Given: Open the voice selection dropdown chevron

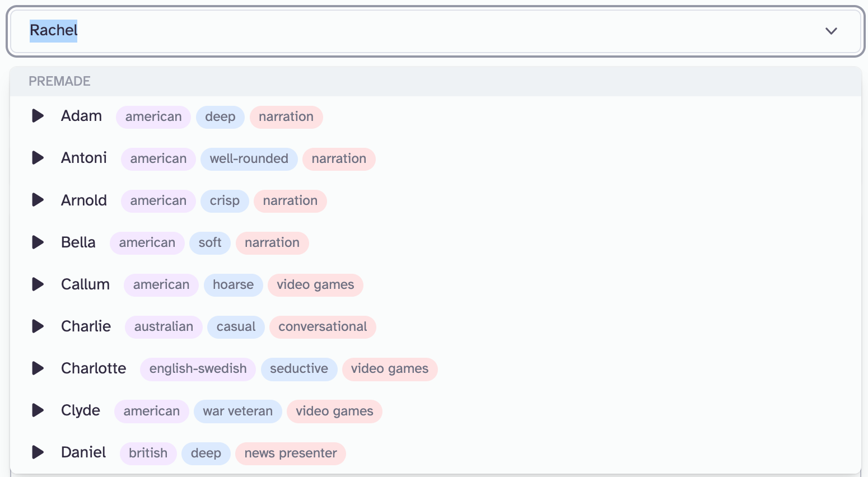Looking at the screenshot, I should [831, 31].
